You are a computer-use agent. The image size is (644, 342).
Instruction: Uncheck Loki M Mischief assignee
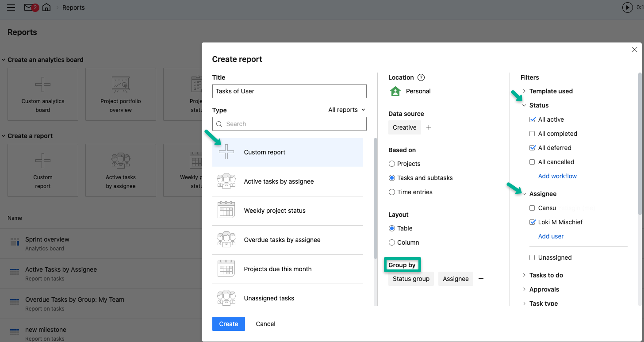(533, 222)
